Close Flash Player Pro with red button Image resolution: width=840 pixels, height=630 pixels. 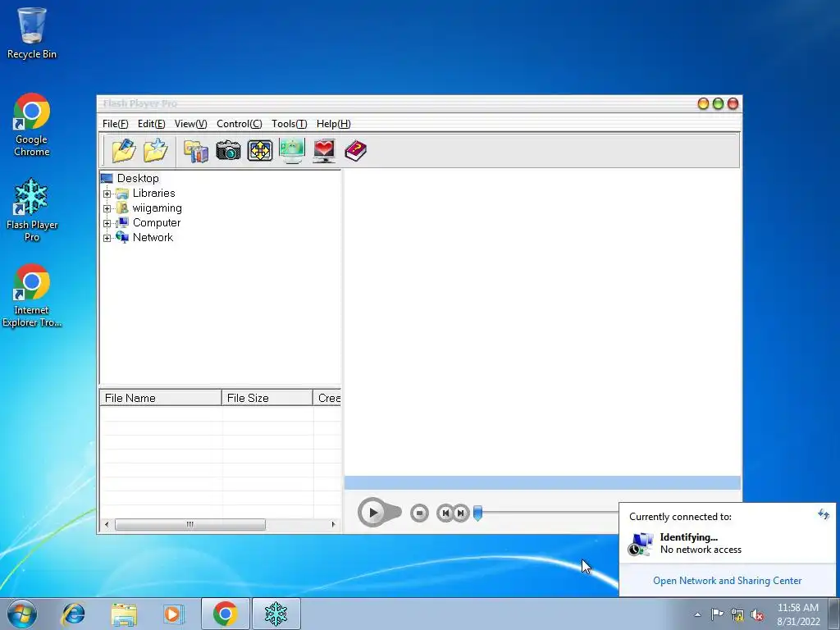coord(733,104)
